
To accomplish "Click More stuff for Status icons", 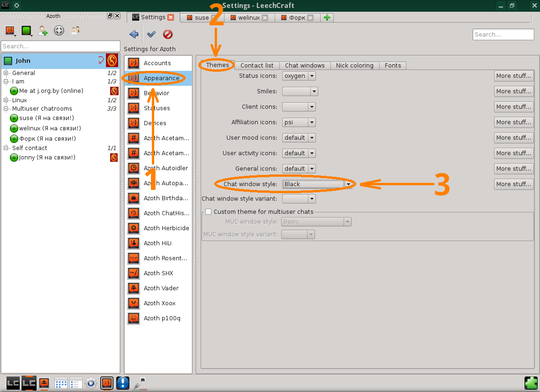I will 513,76.
